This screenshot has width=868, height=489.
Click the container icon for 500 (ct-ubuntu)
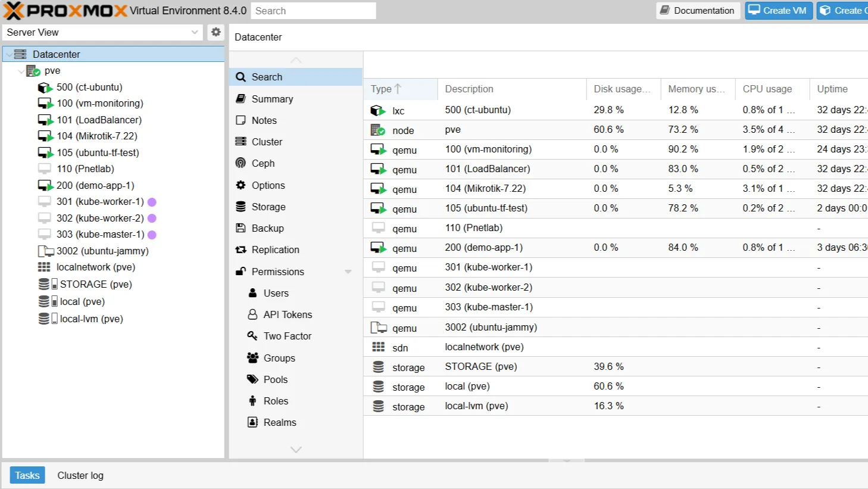click(45, 88)
